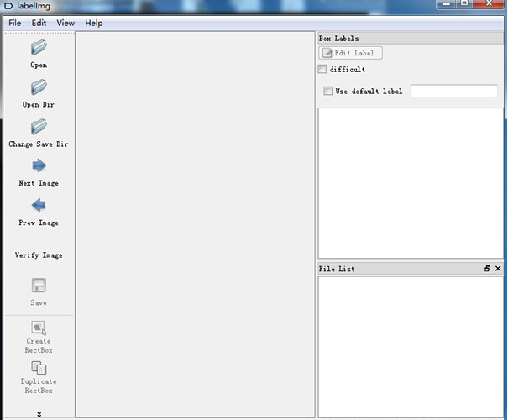Open the File menu
The width and height of the screenshot is (508, 420).
(x=14, y=23)
